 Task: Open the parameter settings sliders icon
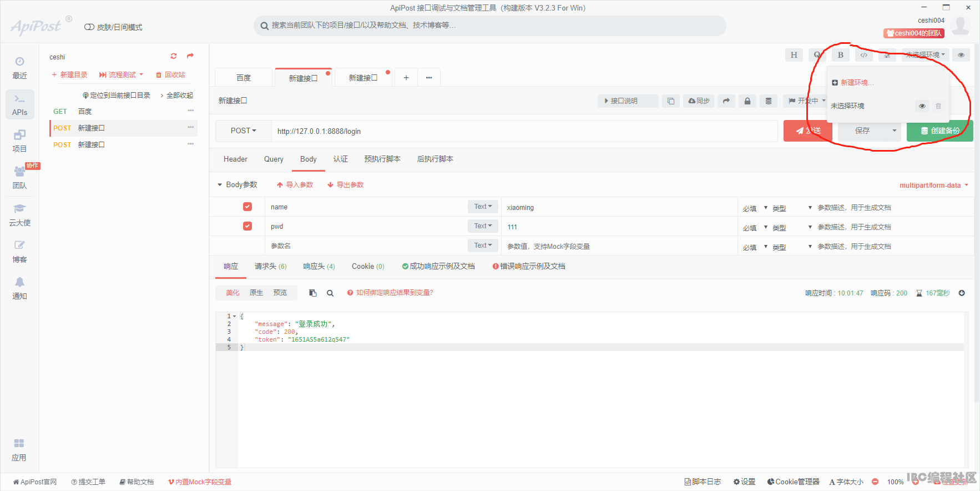click(887, 55)
